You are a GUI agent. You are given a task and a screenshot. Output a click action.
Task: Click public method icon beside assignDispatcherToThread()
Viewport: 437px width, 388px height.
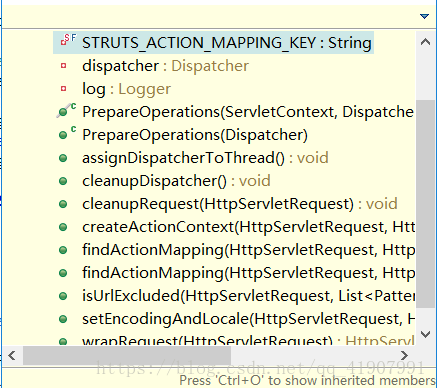coord(63,158)
